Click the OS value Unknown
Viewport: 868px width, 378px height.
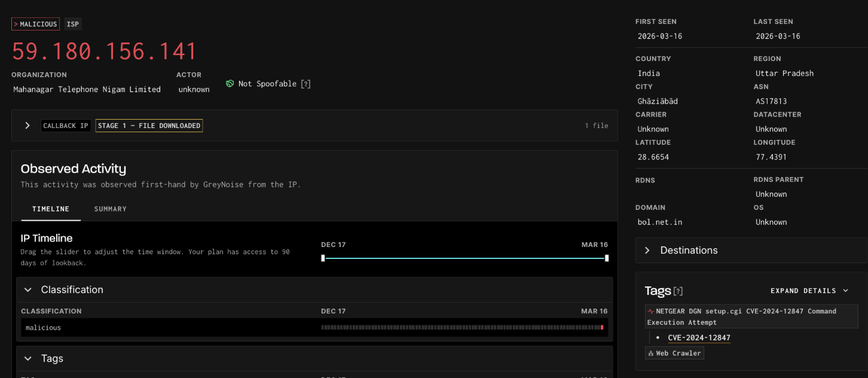(771, 222)
